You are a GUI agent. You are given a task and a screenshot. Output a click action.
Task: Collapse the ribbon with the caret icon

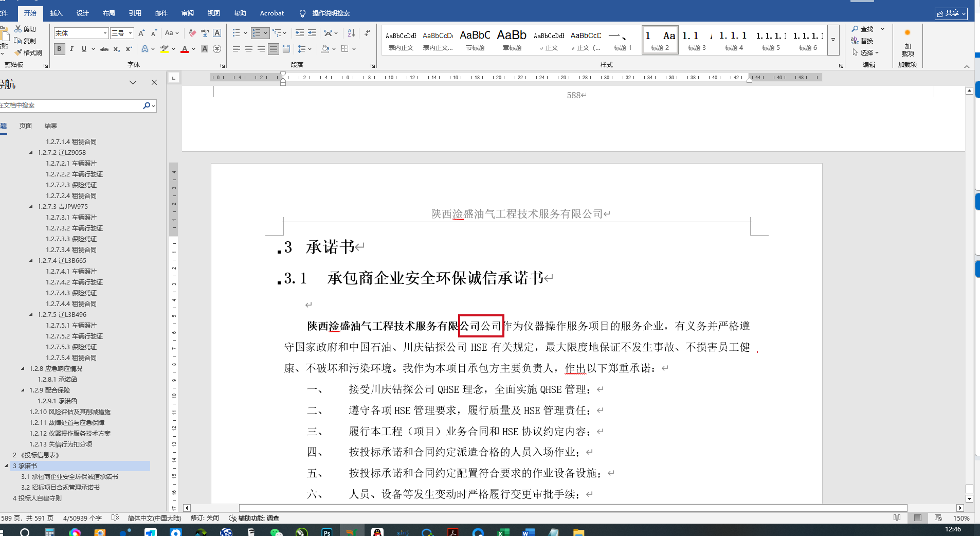[967, 66]
